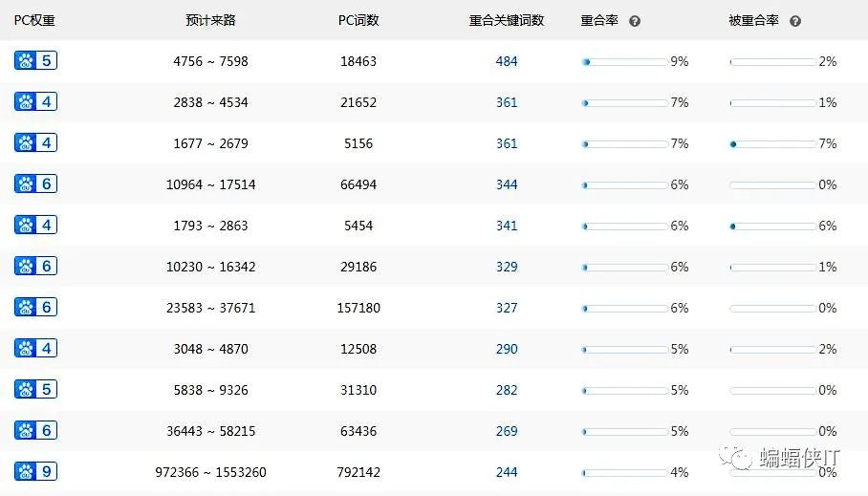Open the help icon next to 被重合率
This screenshot has width=868, height=496.
[x=795, y=21]
